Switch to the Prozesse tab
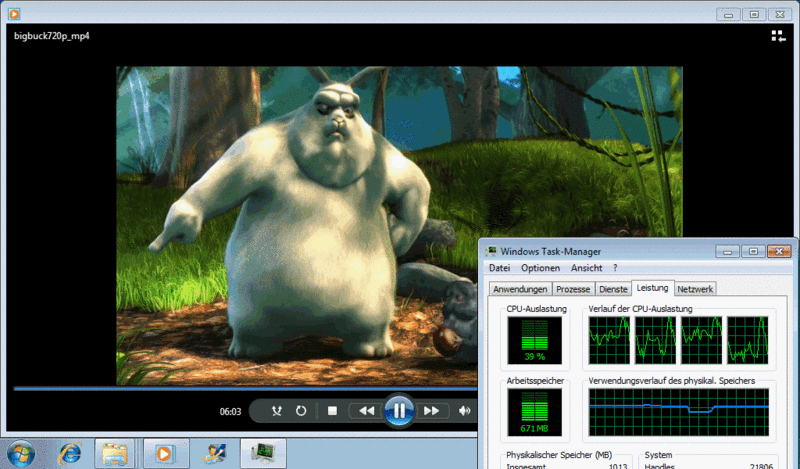Screen dimensions: 800x469 [573, 289]
